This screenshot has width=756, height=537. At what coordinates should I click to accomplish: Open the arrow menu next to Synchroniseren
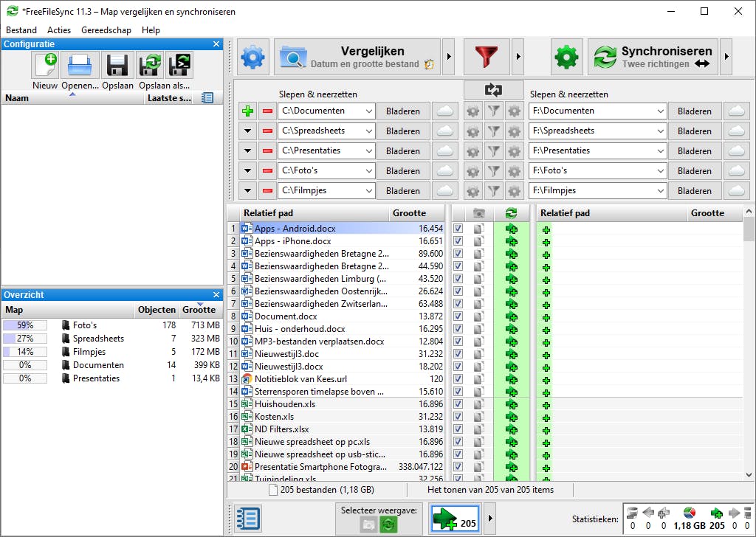click(x=726, y=58)
